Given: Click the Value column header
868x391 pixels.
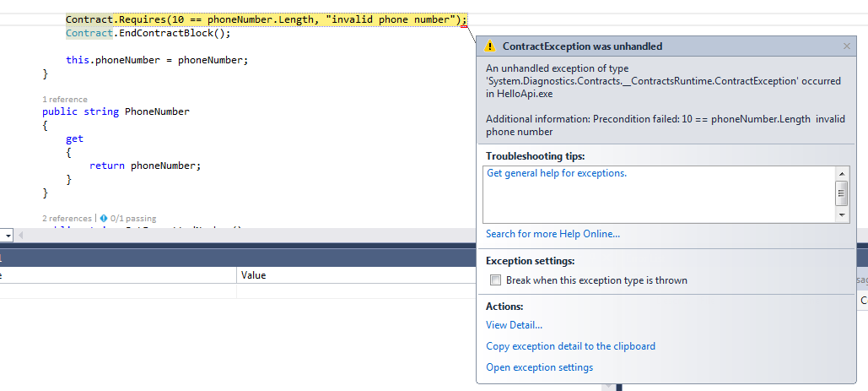Looking at the screenshot, I should (254, 275).
